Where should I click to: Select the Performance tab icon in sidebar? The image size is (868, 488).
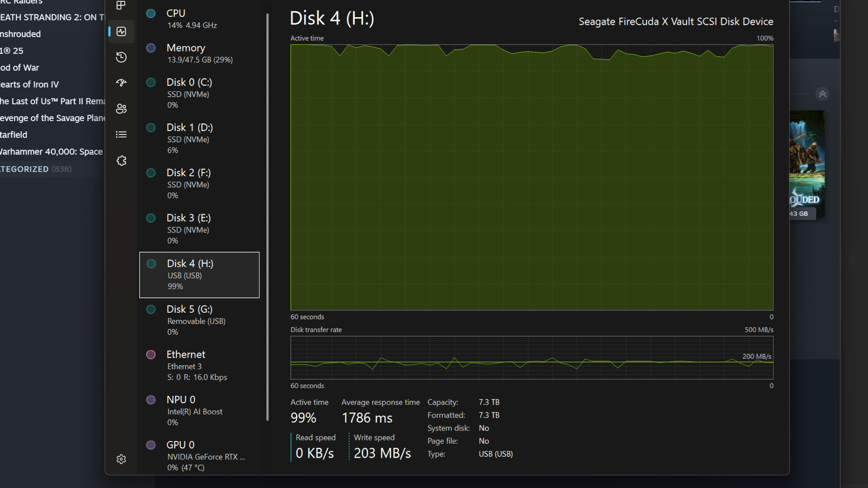point(121,31)
